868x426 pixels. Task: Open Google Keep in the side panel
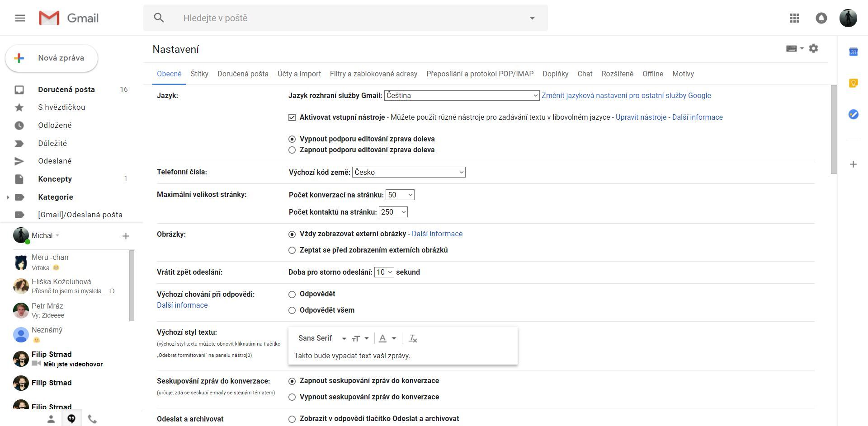(x=853, y=83)
